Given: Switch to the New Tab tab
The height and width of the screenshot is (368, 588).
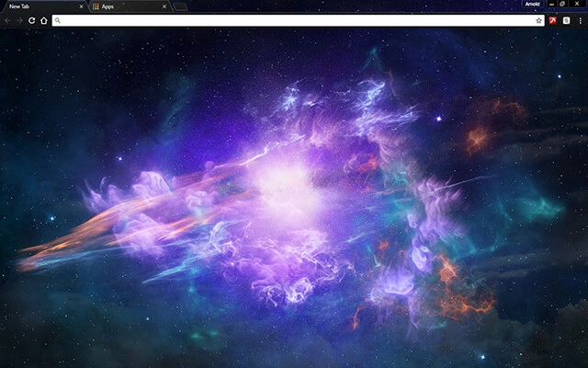Looking at the screenshot, I should pos(45,6).
